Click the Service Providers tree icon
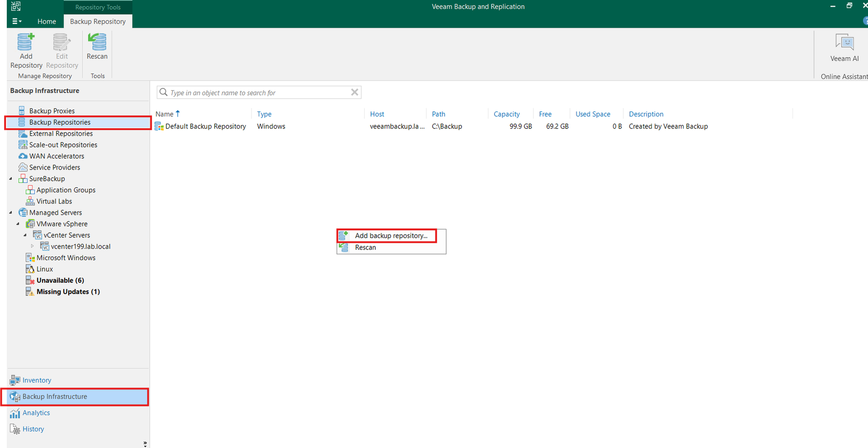 [x=23, y=167]
